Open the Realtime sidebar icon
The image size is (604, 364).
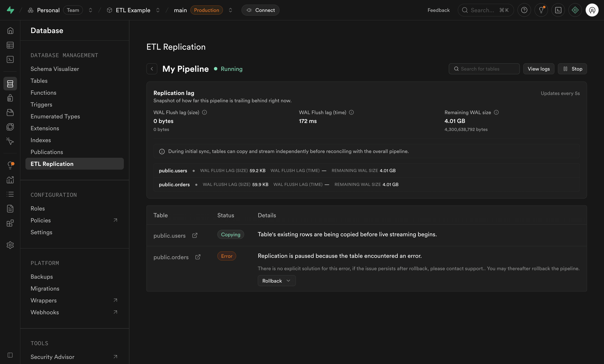click(x=10, y=141)
